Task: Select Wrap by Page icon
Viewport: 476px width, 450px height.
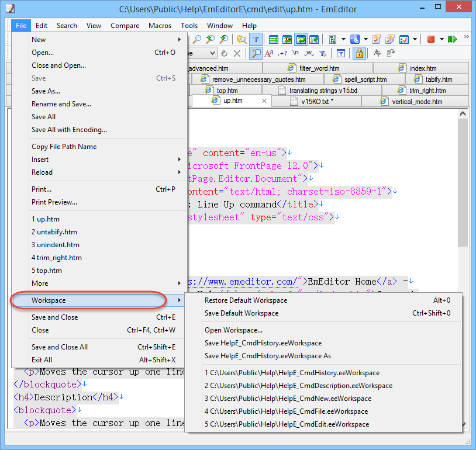Action: (314, 39)
